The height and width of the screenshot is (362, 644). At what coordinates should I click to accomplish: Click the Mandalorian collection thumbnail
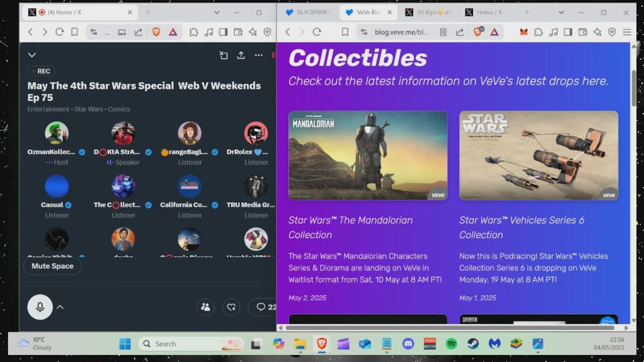point(368,155)
